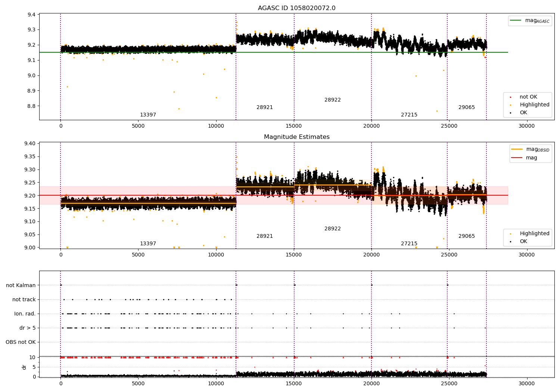Image resolution: width=560 pixels, height=392 pixels.
Task: Click the 'not Kalman' axis label
Action: coord(21,286)
